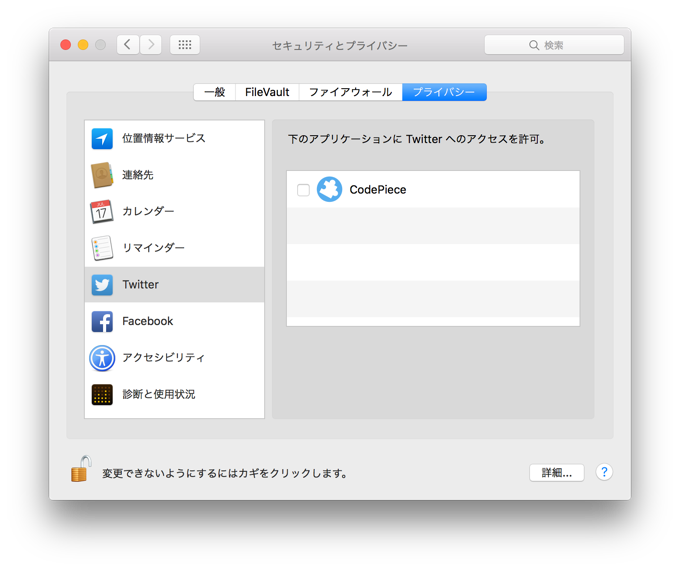This screenshot has height=570, width=680.
Task: Click the Calendar icon showing 17
Action: [102, 211]
